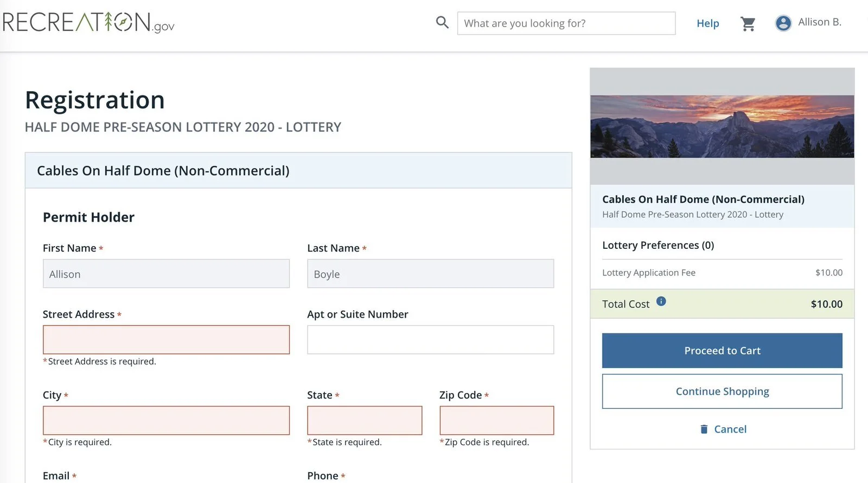Click the 'Permit Holder' section heading
The width and height of the screenshot is (868, 483).
[x=88, y=217]
